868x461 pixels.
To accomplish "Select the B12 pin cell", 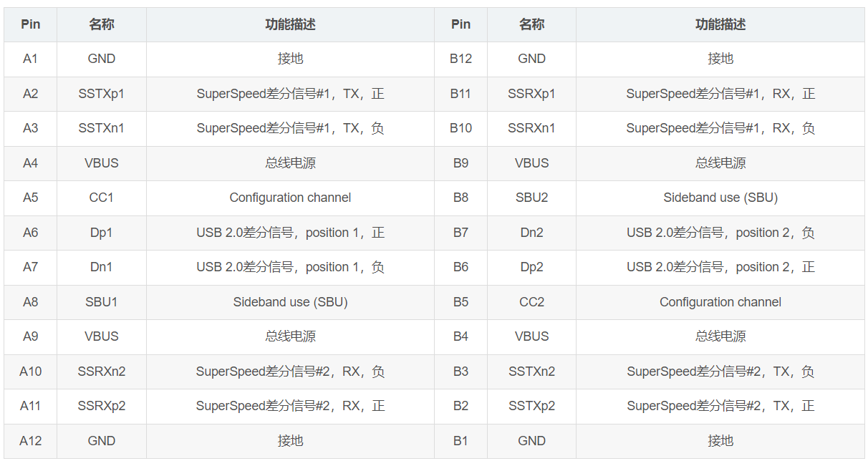I will pos(460,59).
